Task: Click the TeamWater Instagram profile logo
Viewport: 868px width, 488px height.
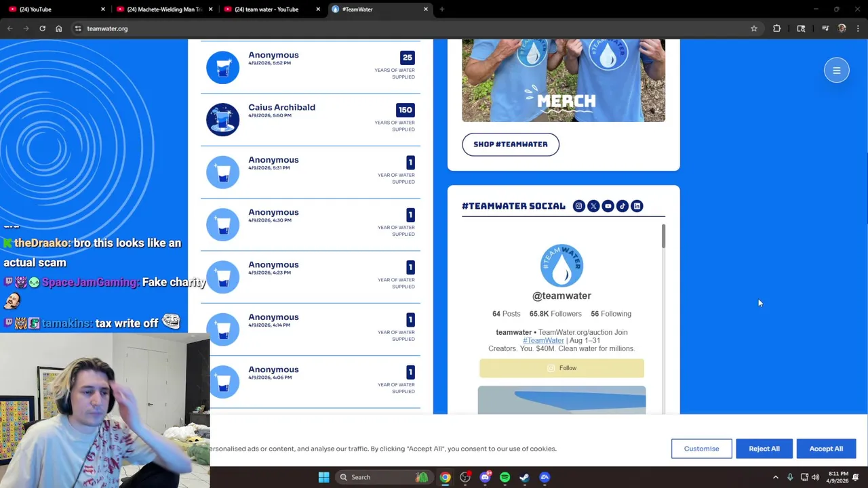Action: tap(561, 265)
